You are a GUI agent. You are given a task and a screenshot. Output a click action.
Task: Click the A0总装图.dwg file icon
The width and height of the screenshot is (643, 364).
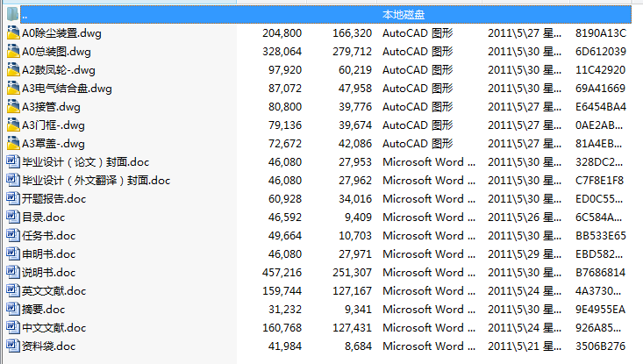(12, 52)
